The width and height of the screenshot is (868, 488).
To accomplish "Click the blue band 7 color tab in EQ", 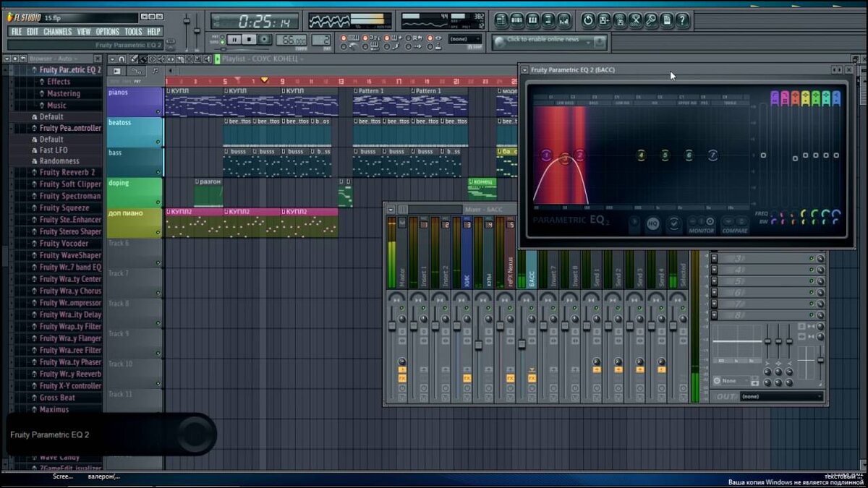I will (836, 98).
